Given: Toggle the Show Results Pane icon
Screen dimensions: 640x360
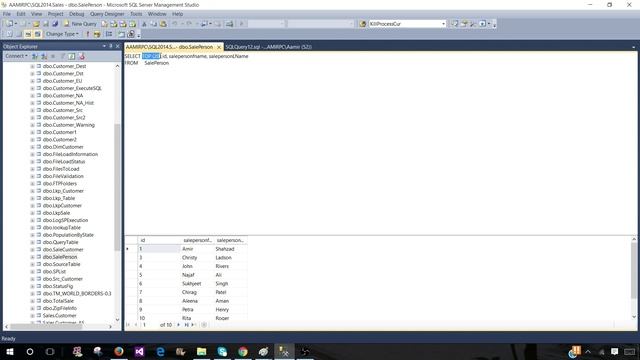Looking at the screenshot, I should 38,34.
